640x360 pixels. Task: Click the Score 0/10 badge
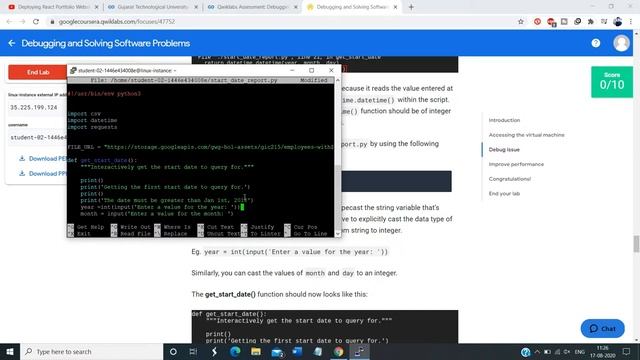612,82
